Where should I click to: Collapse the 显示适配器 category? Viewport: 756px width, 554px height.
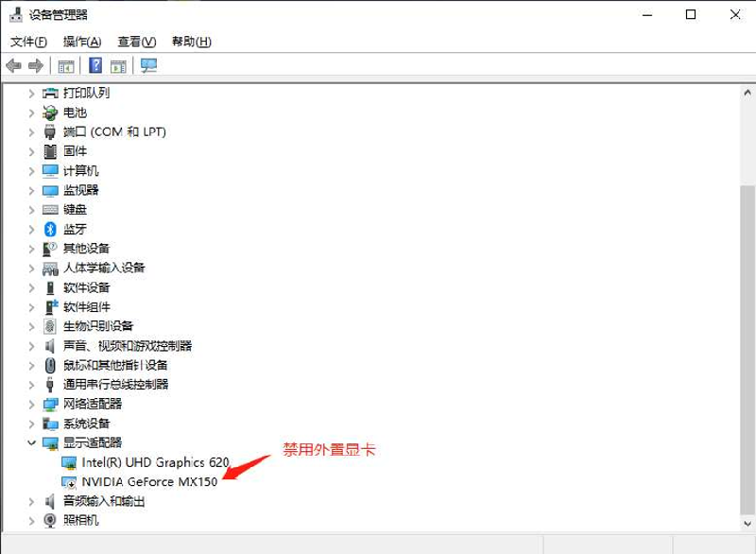[x=31, y=442]
